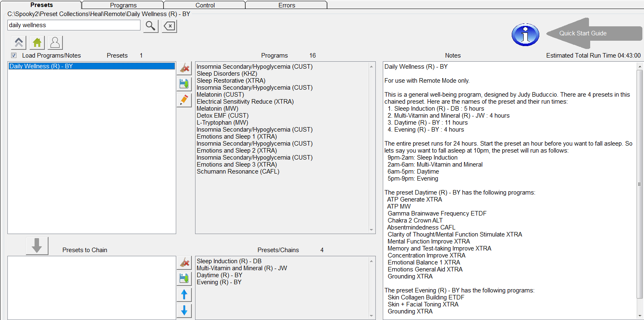Screen dimensions: 644x320
Task: Open the Errors tab
Action: (287, 5)
